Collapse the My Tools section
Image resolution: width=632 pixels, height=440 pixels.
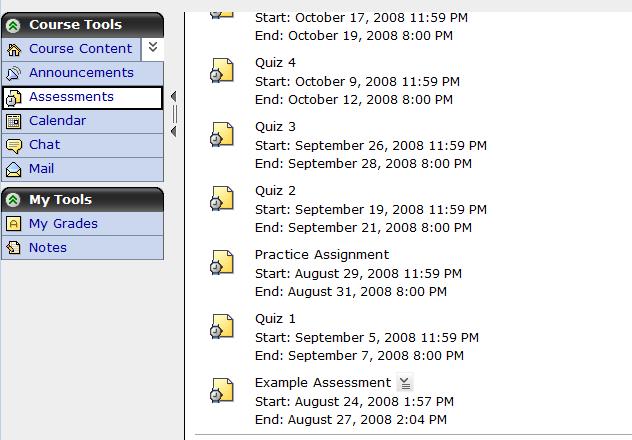click(13, 200)
